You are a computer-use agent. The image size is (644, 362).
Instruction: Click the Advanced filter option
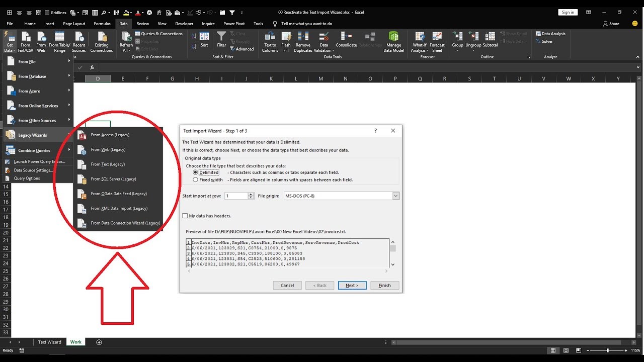coord(242,49)
